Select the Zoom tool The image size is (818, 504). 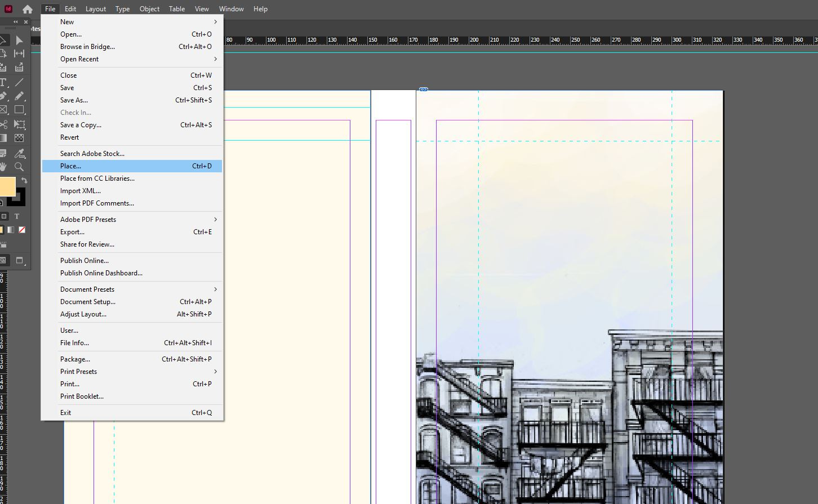coord(20,166)
